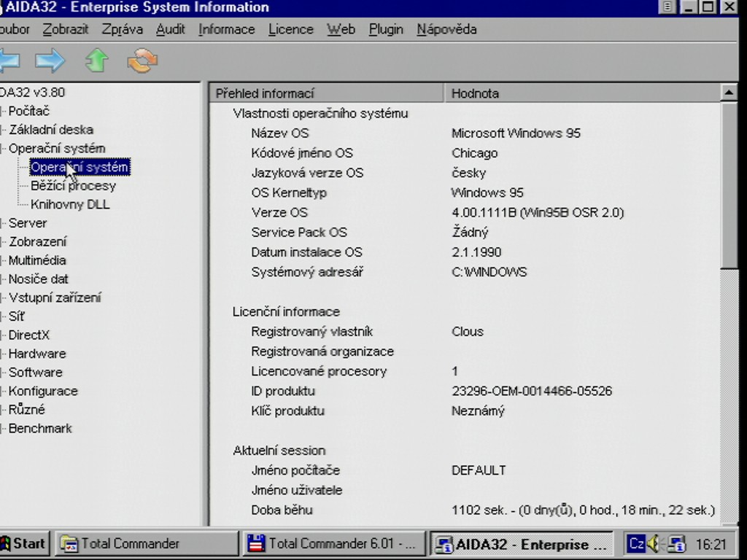Click the keyboard layout Cz tray indicator
Image resolution: width=747 pixels, height=560 pixels.
[x=636, y=543]
